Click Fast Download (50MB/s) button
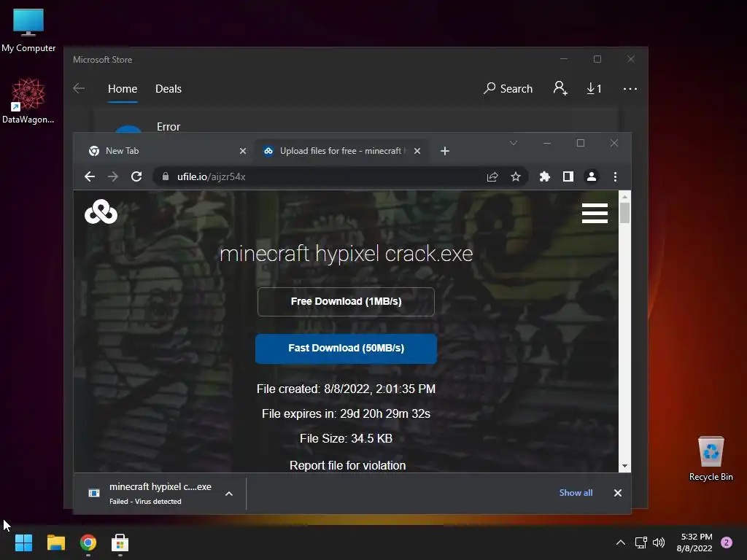 pos(346,348)
